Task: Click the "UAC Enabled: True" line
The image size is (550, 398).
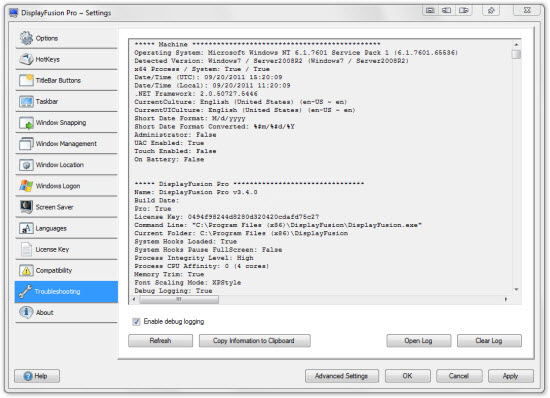Action: point(169,143)
